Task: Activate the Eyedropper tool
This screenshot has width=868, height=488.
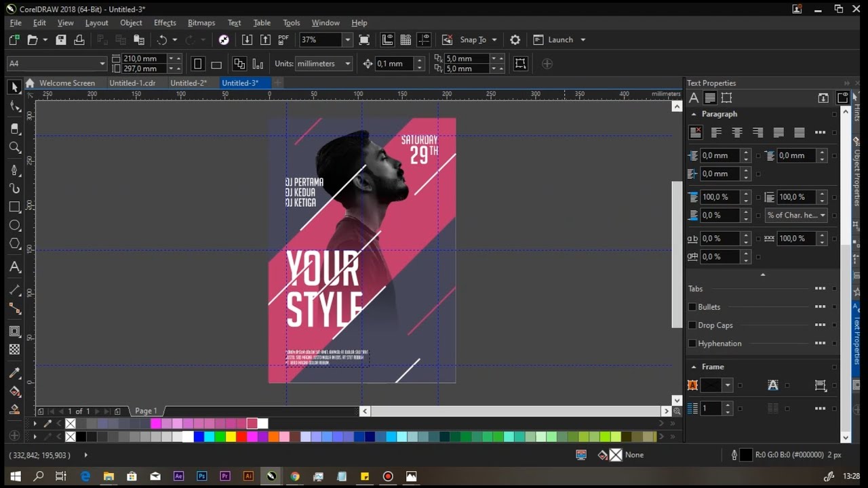Action: coord(15,373)
